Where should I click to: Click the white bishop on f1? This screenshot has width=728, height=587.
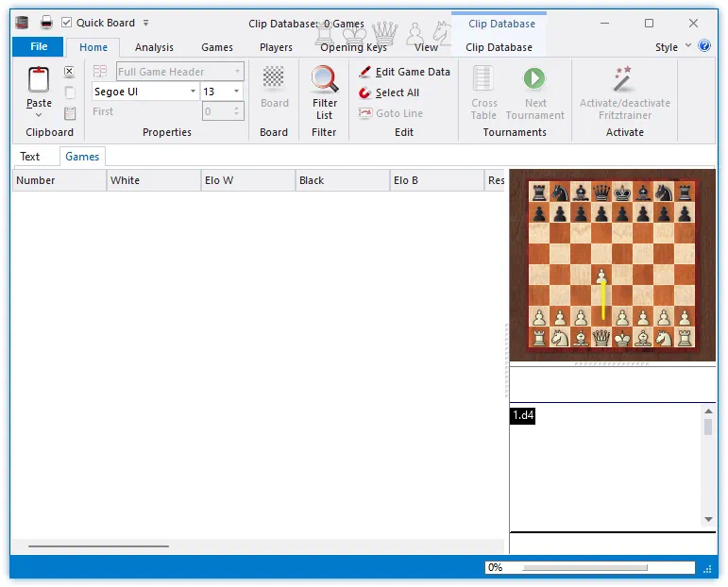(x=643, y=338)
